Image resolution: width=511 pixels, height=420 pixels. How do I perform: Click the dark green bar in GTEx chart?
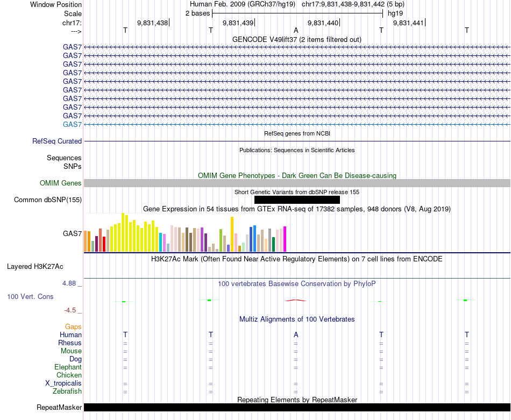click(273, 244)
